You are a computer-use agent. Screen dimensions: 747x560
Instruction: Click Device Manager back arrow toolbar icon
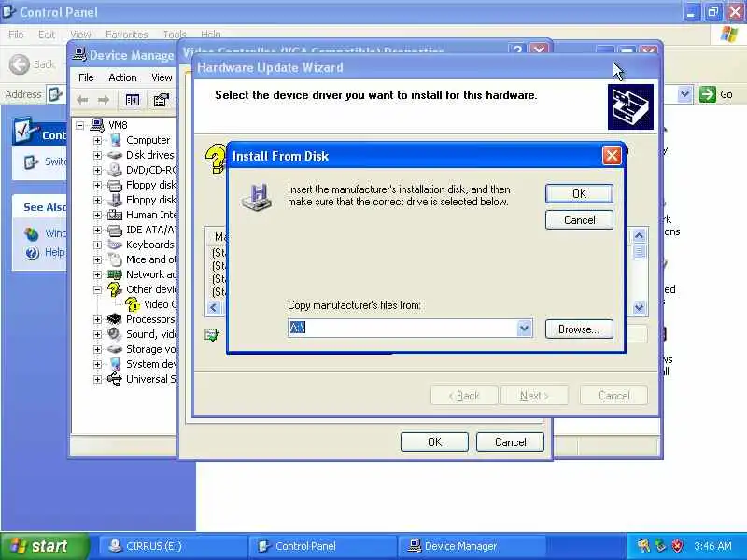tap(82, 100)
